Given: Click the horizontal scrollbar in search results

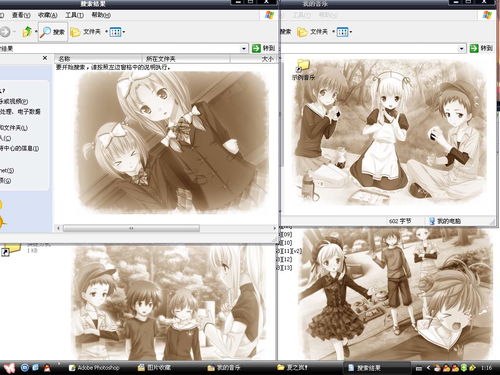Looking at the screenshot, I should (131, 228).
